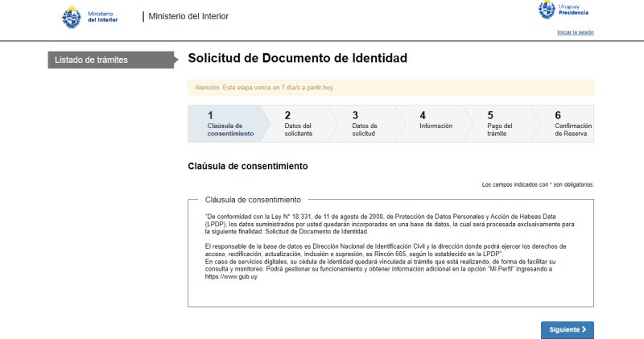Switch to step 5 Pago del trámite
Screen dimensions: 644x339
pos(501,123)
